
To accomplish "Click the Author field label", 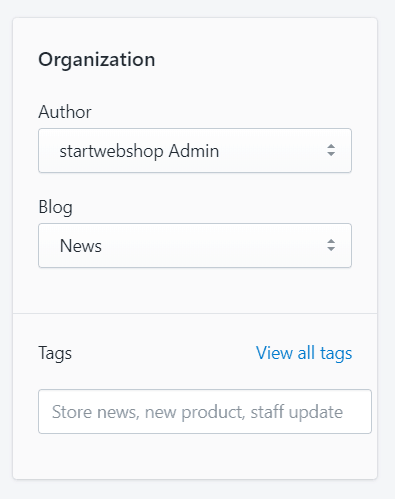I will (x=65, y=112).
